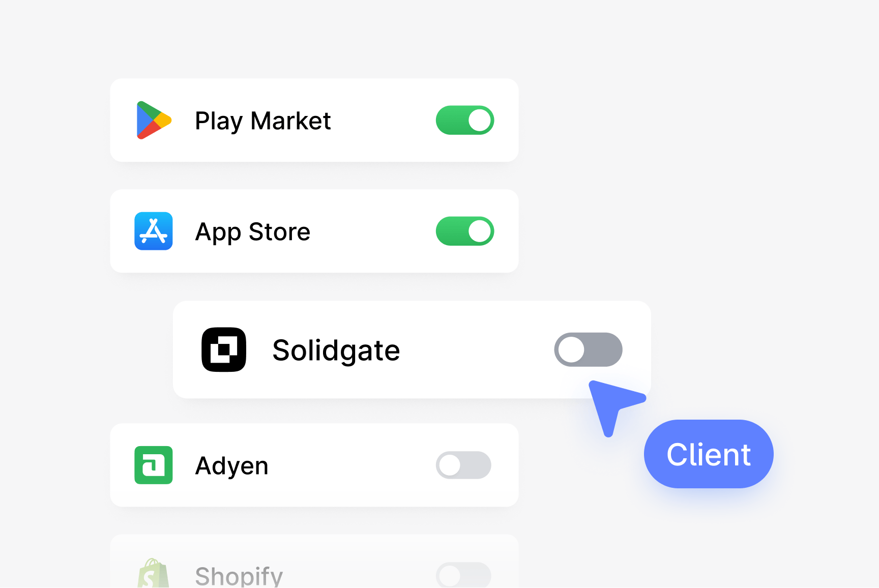Click the Shopify name label
The image size is (879, 588).
tap(239, 576)
